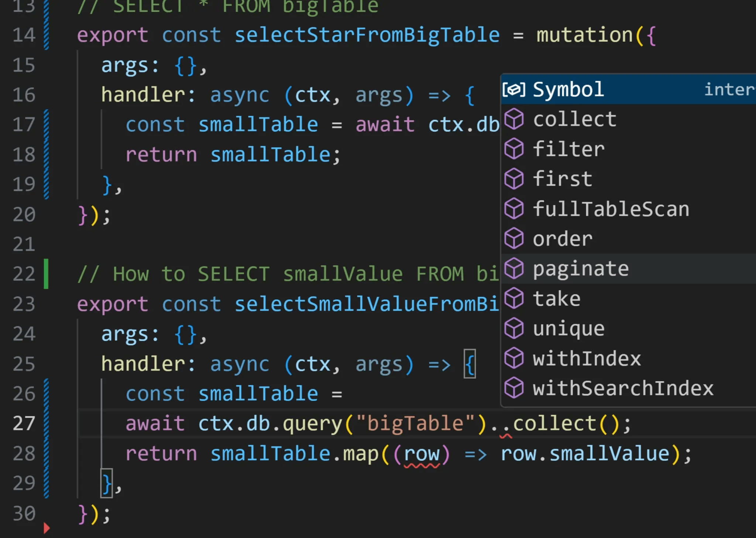Choose the first autocomplete suggestion
Viewport: 756px width, 538px height.
[x=563, y=179]
